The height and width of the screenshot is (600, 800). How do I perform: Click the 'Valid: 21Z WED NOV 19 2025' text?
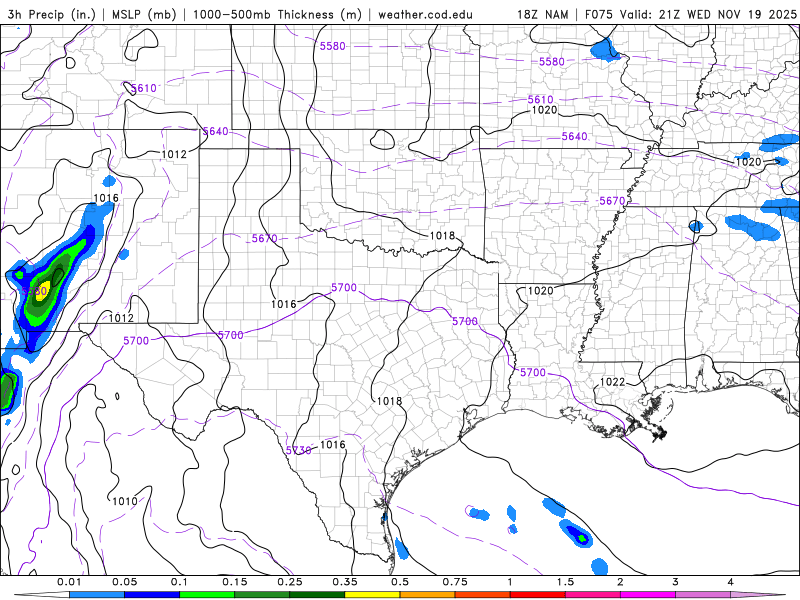708,14
